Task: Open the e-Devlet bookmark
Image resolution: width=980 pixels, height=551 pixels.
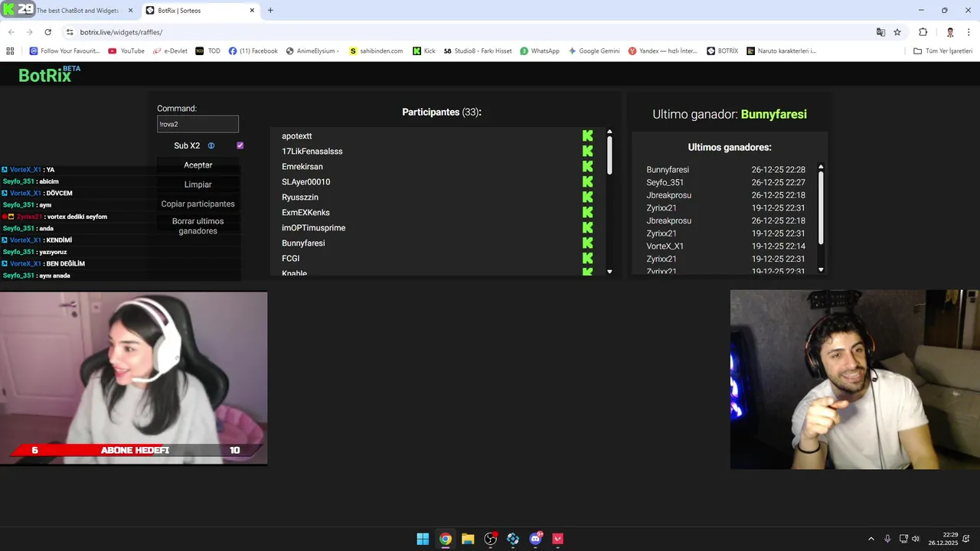Action: click(x=170, y=51)
